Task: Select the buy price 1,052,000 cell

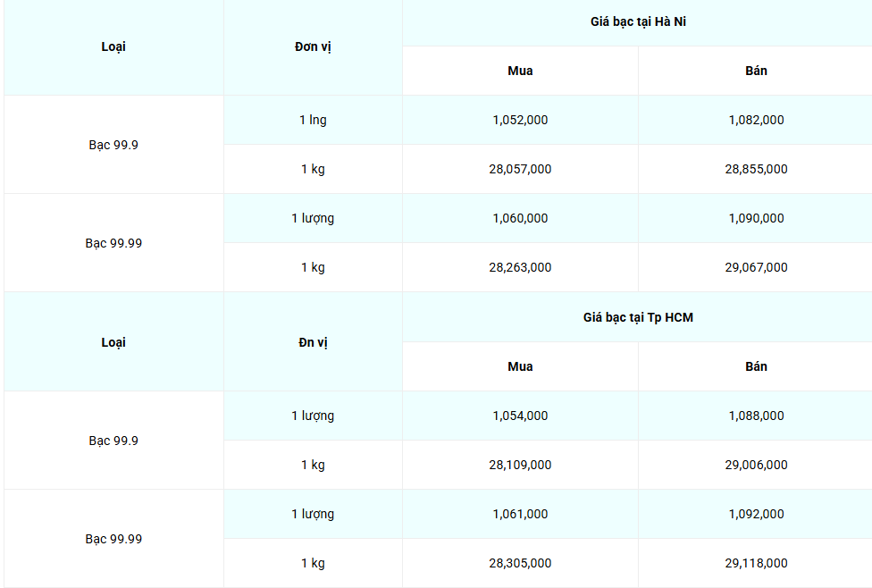Action: 520,120
